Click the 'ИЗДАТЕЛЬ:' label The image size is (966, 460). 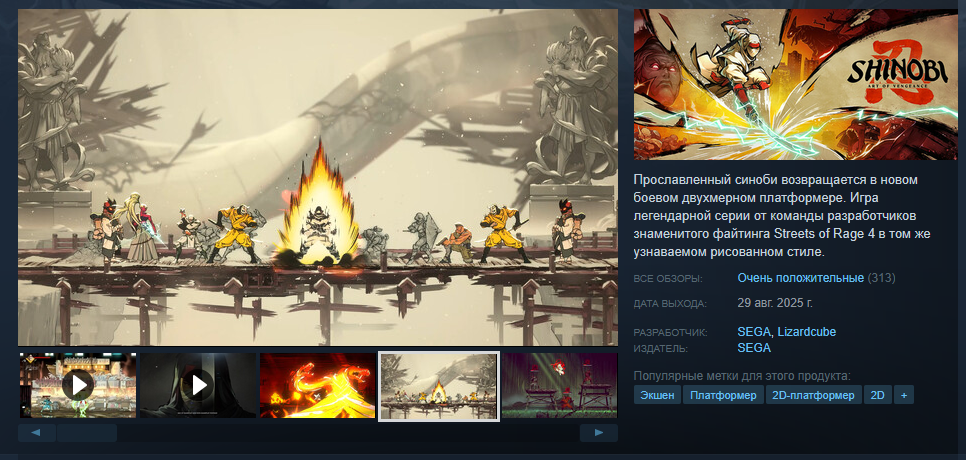662,349
